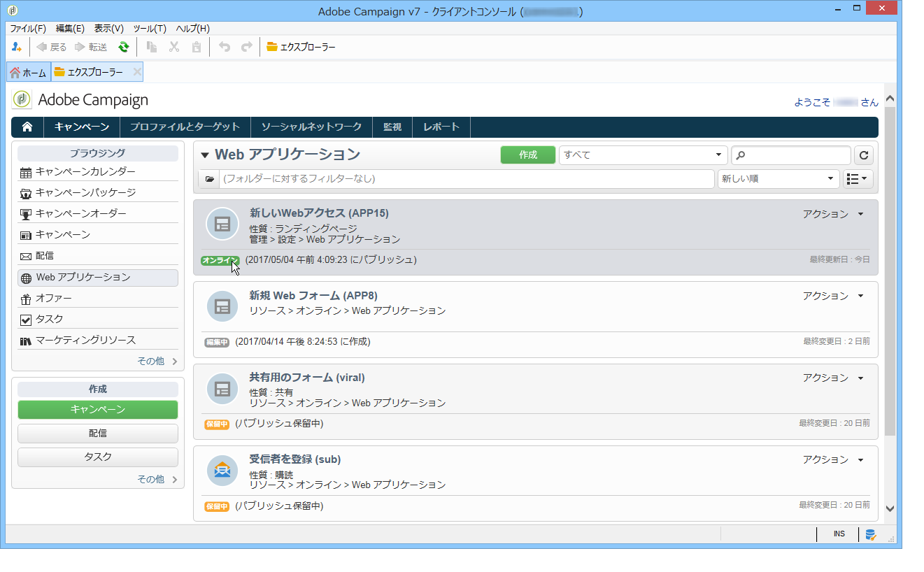Click the undo arrow in the toolbar
The width and height of the screenshot is (924, 572).
click(225, 48)
